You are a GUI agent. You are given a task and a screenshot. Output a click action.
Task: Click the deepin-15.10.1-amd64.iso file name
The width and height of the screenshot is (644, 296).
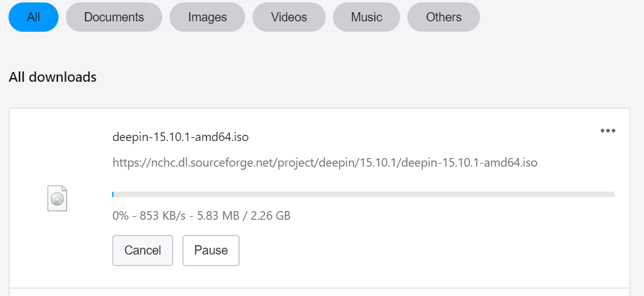181,137
